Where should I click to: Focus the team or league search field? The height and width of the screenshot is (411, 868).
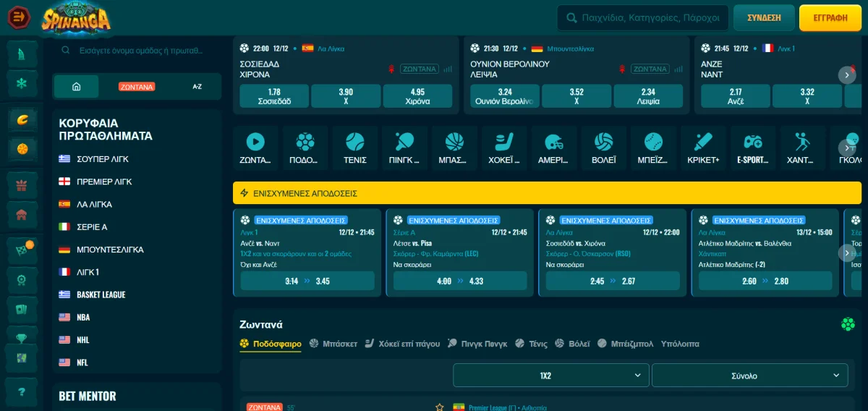coord(137,51)
